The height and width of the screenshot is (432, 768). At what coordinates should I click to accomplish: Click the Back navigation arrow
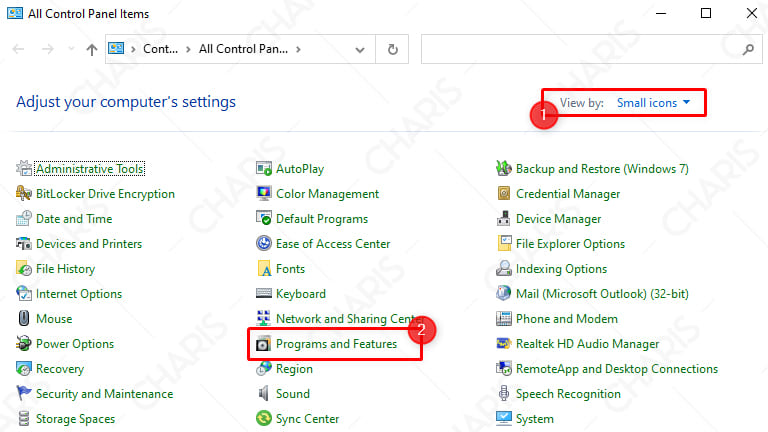(x=19, y=49)
